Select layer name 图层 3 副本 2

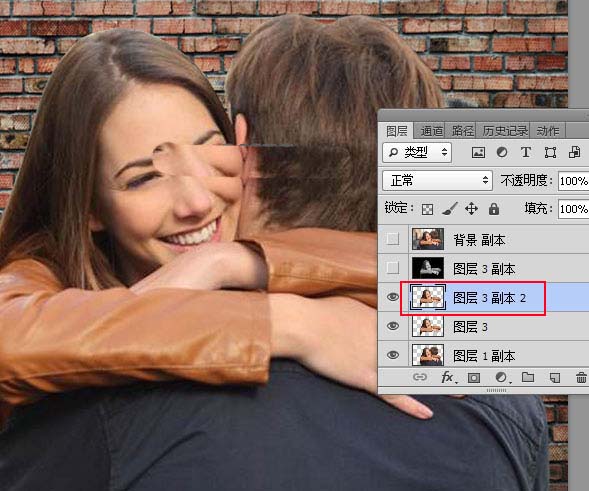(x=490, y=298)
